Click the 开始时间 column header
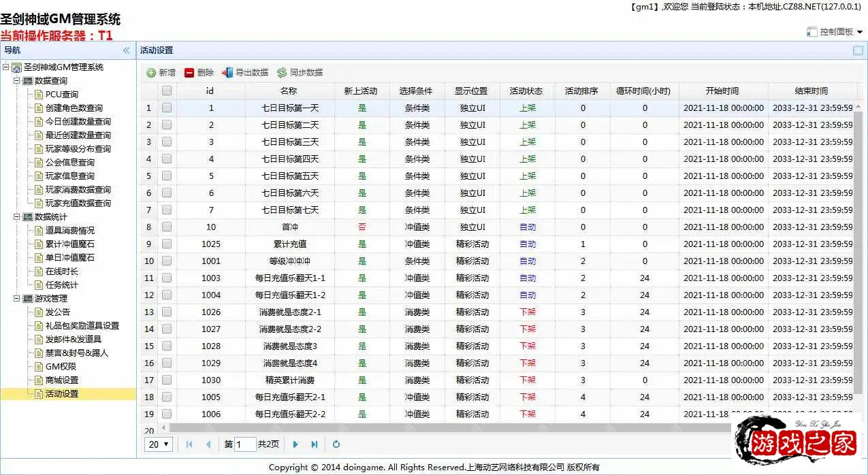The height and width of the screenshot is (475, 868). pos(722,91)
